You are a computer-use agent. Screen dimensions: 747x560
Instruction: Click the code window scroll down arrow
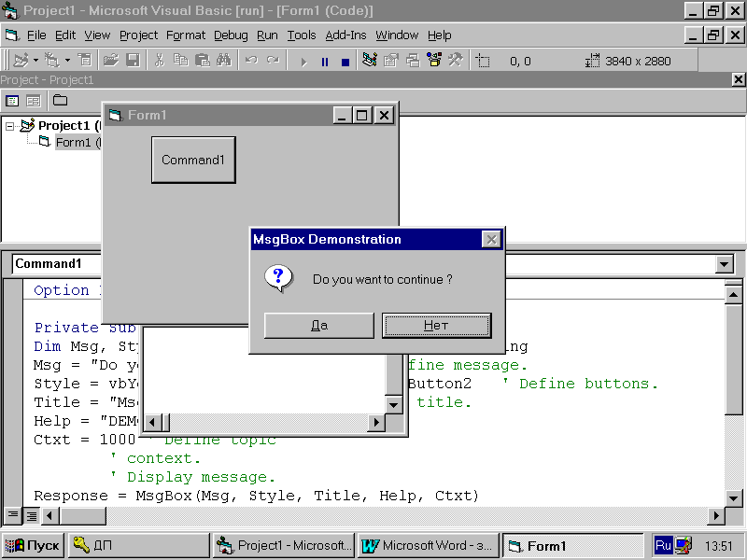click(734, 498)
